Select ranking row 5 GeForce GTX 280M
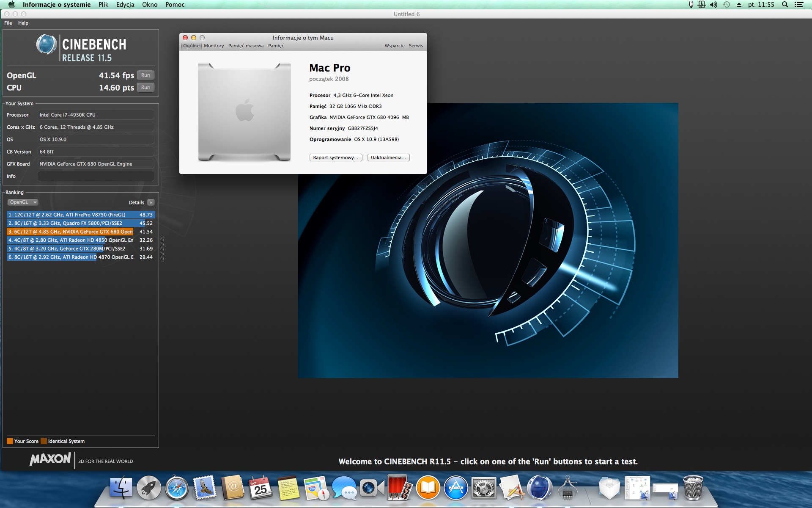The image size is (812, 508). (x=81, y=248)
